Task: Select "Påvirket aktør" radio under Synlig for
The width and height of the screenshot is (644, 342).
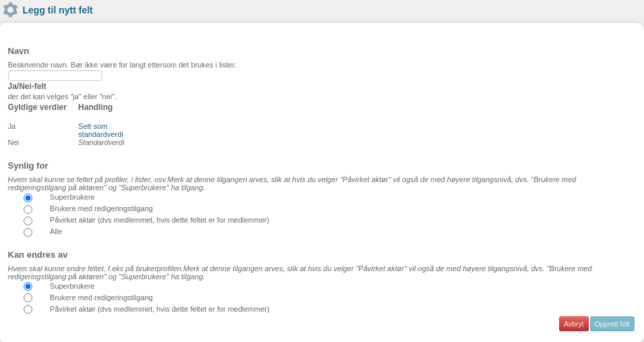Action: (x=28, y=221)
